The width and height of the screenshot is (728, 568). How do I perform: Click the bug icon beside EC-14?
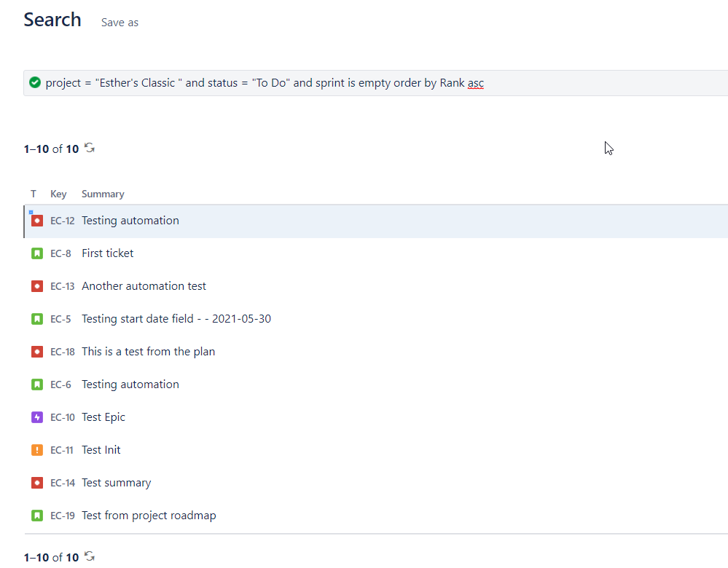coord(36,482)
